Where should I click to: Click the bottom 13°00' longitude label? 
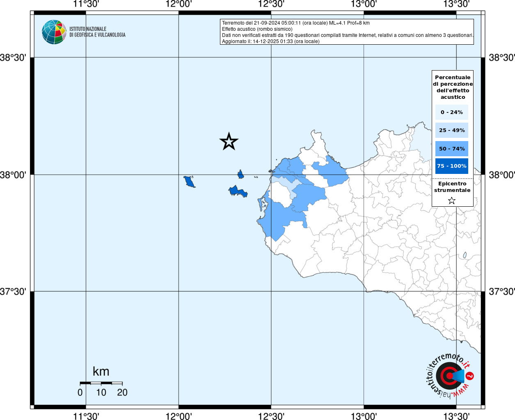(364, 416)
